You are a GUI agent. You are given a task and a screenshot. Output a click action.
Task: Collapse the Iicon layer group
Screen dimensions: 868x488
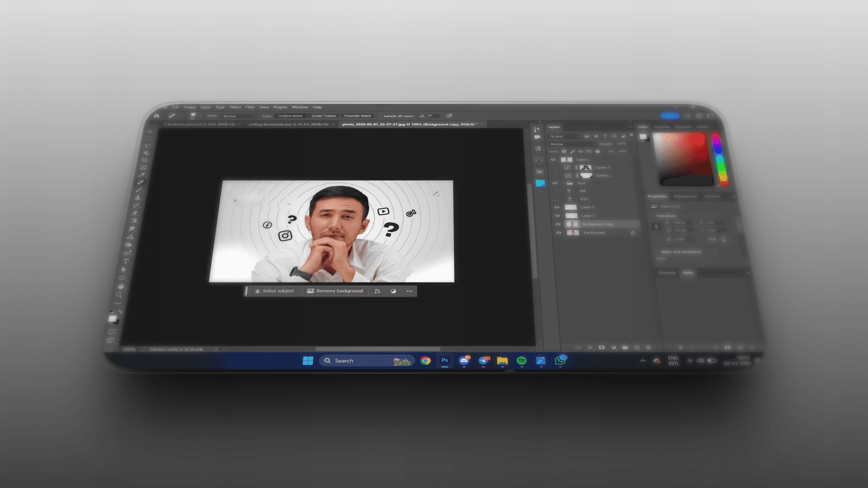(x=564, y=183)
